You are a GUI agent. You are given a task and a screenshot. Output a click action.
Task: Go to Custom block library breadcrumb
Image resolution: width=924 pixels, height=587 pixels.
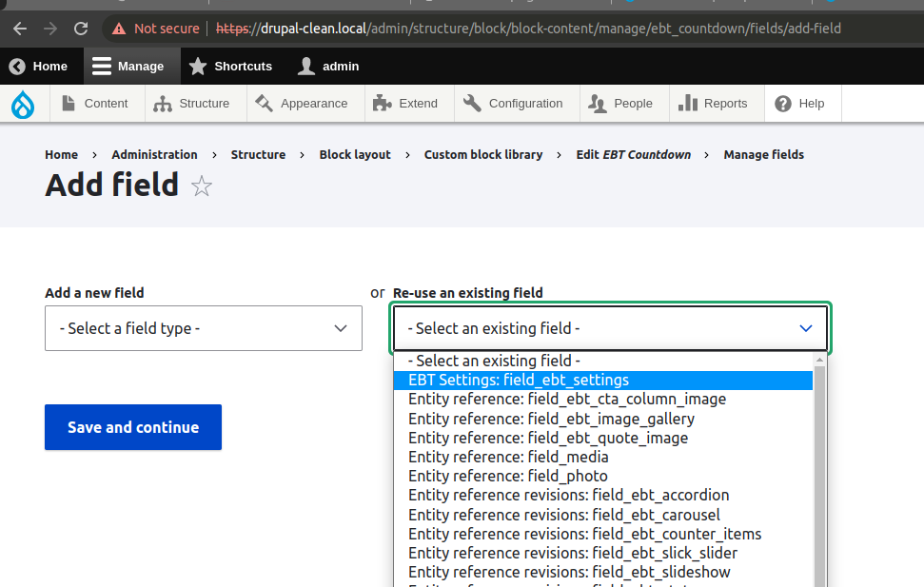coord(483,154)
